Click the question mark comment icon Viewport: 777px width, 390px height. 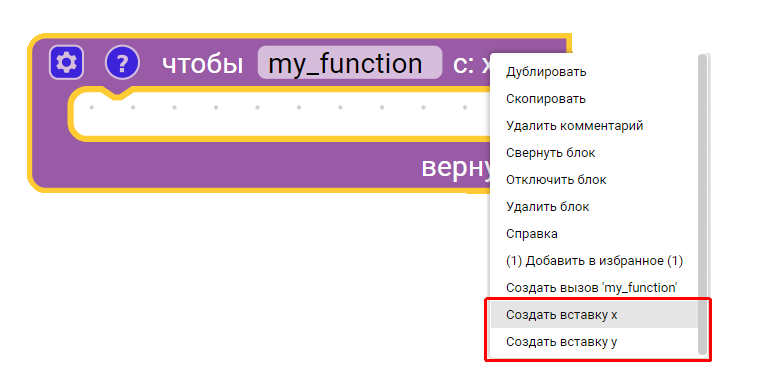tap(122, 62)
